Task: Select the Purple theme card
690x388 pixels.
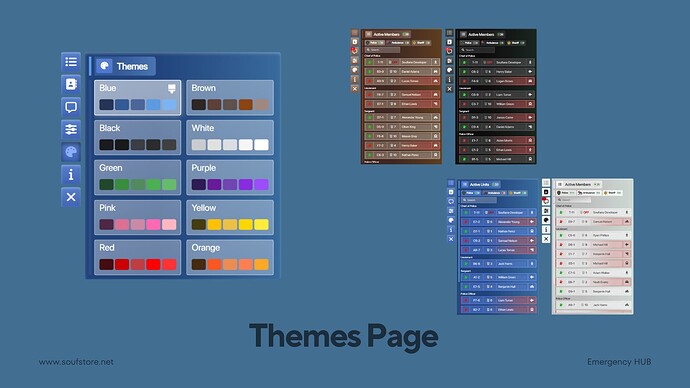Action: coord(230,177)
